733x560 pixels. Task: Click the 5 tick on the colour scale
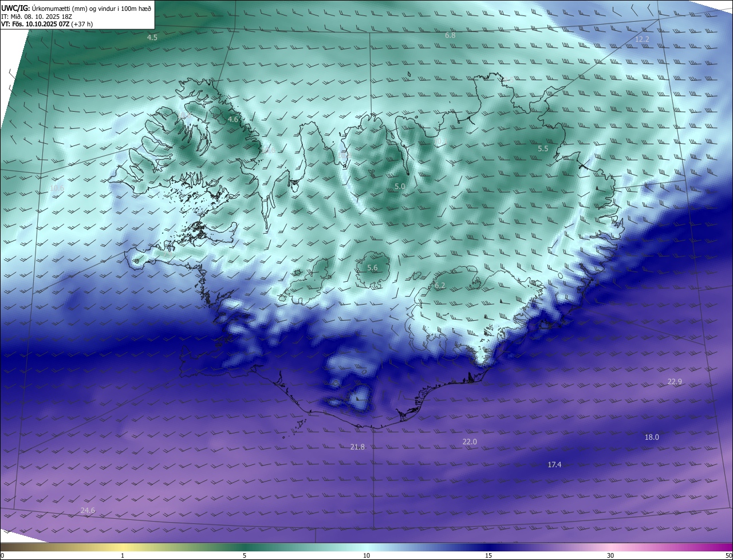click(x=245, y=555)
